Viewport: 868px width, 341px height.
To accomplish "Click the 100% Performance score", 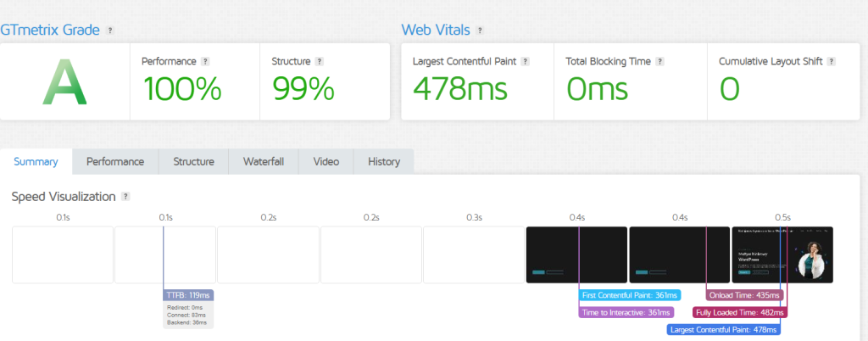I will coord(182,88).
